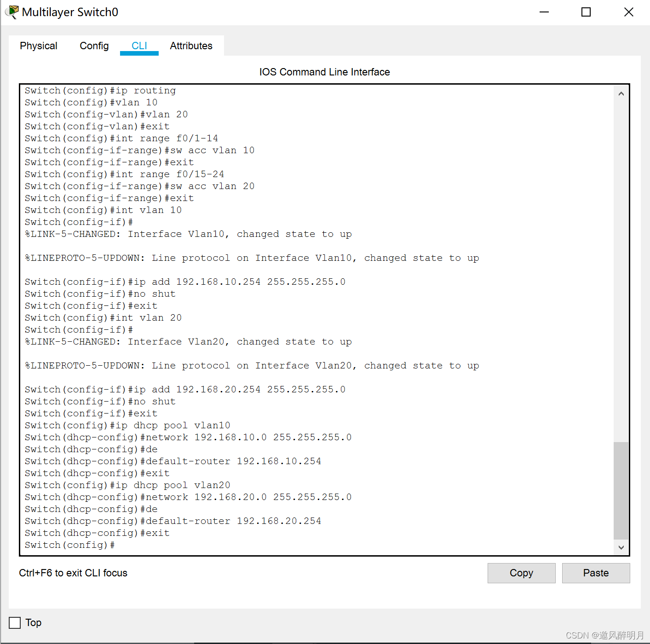Click the 'Switch(config-vlan)#exit' line
The height and width of the screenshot is (644, 650).
[97, 126]
